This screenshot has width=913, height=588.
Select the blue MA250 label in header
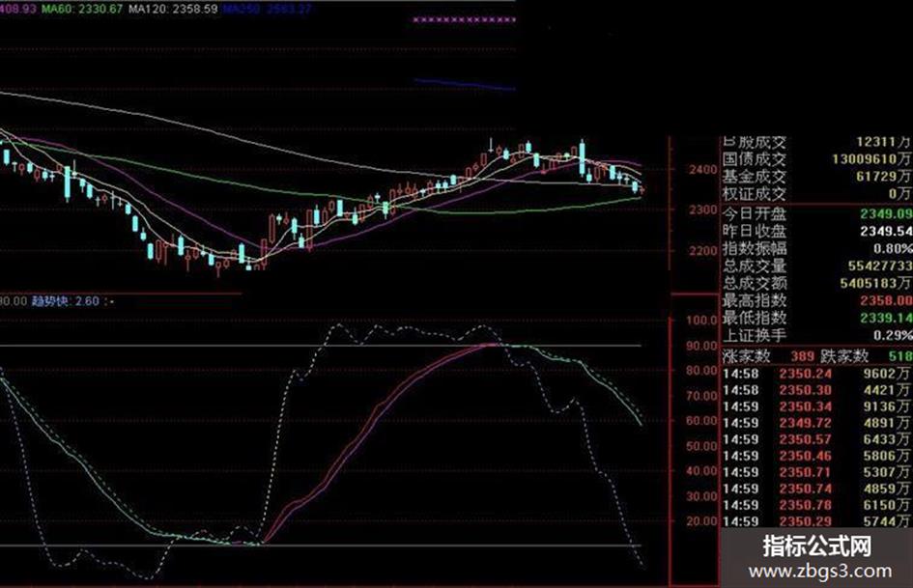pos(268,9)
